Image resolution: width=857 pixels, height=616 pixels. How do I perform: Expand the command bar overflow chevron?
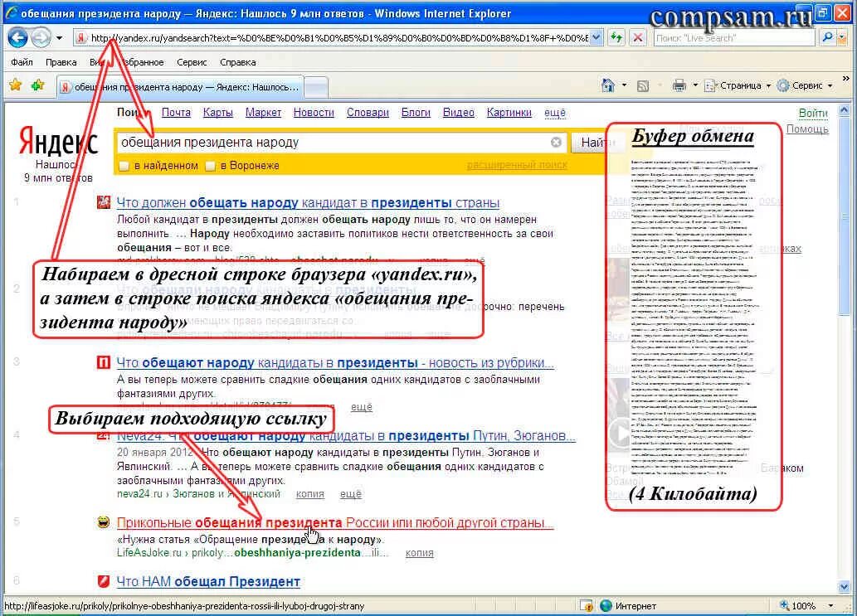(846, 80)
